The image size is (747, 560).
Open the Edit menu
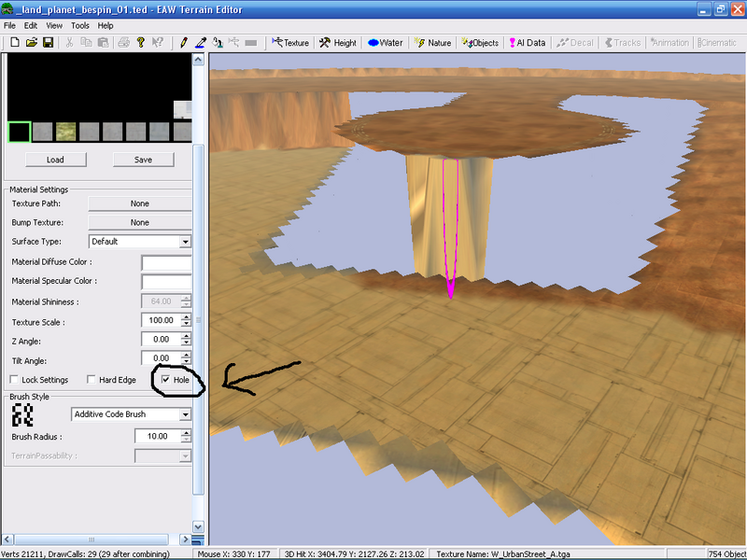[x=31, y=26]
